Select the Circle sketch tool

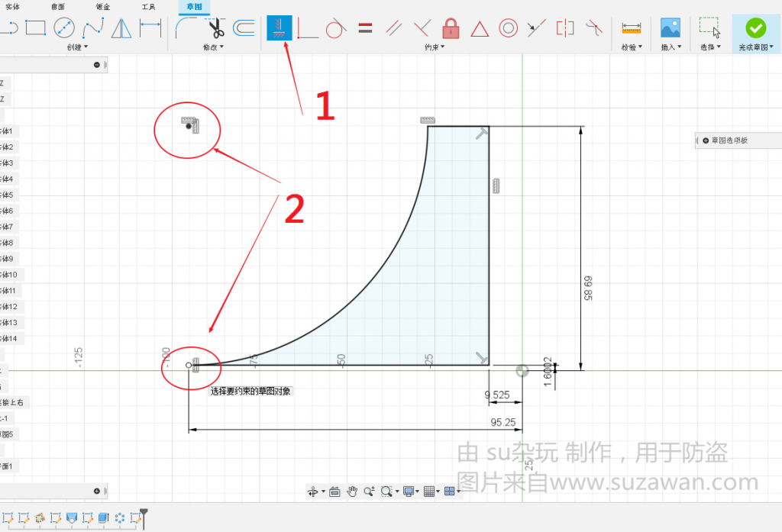[64, 28]
